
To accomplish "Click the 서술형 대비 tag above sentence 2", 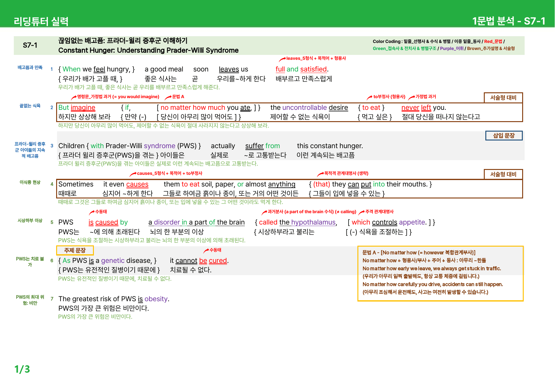I will click(503, 98).
